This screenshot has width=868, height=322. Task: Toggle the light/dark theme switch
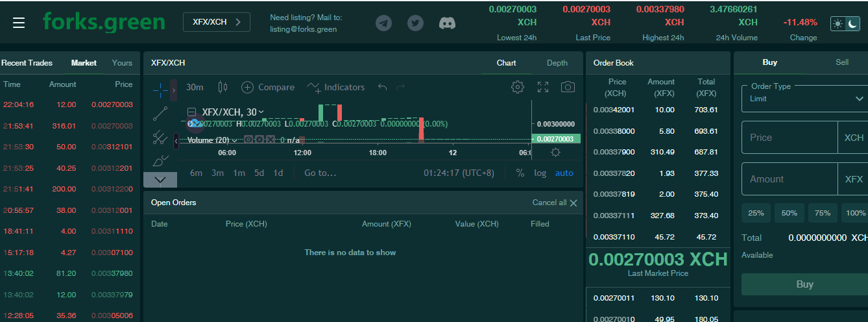[x=845, y=23]
